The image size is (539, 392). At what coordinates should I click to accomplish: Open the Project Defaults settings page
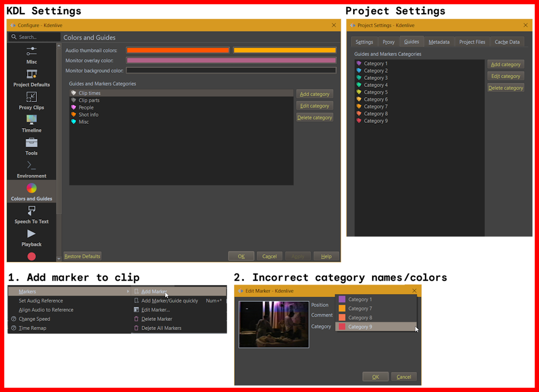(32, 78)
